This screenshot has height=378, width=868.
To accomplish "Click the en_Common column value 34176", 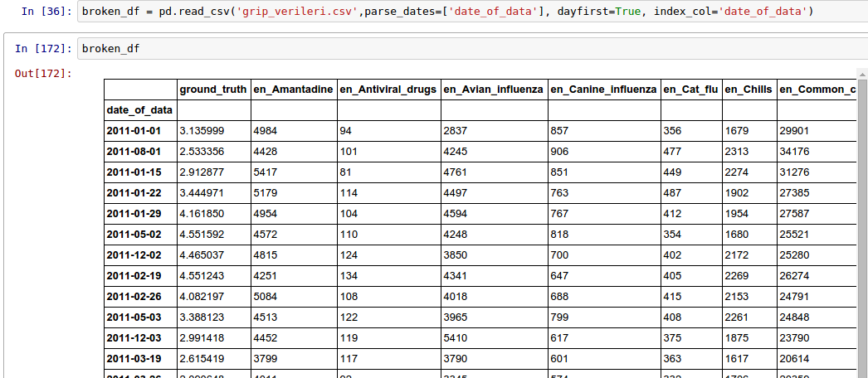I will tap(797, 152).
